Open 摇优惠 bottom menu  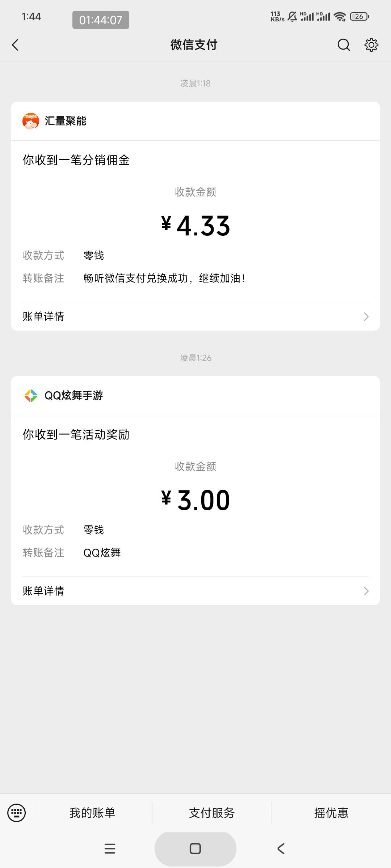pos(331,813)
